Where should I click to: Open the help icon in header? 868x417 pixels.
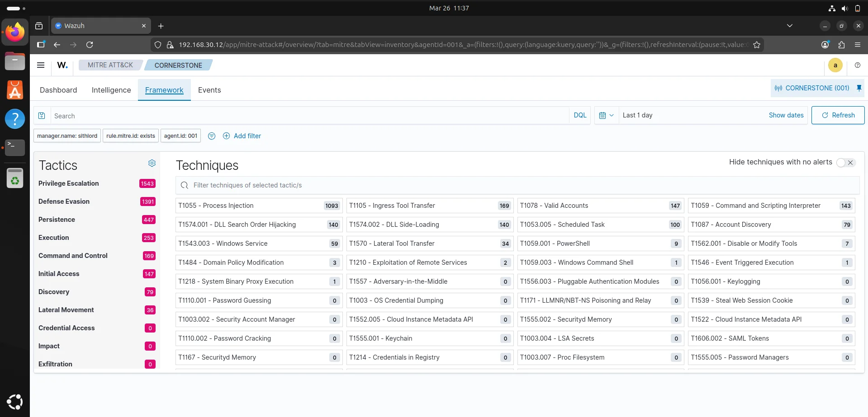[x=857, y=65]
